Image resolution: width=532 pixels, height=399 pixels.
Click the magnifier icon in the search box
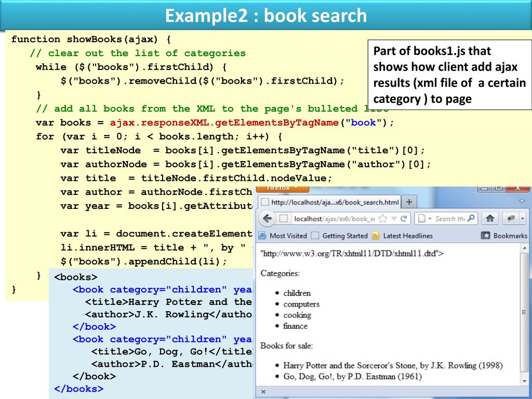point(471,219)
